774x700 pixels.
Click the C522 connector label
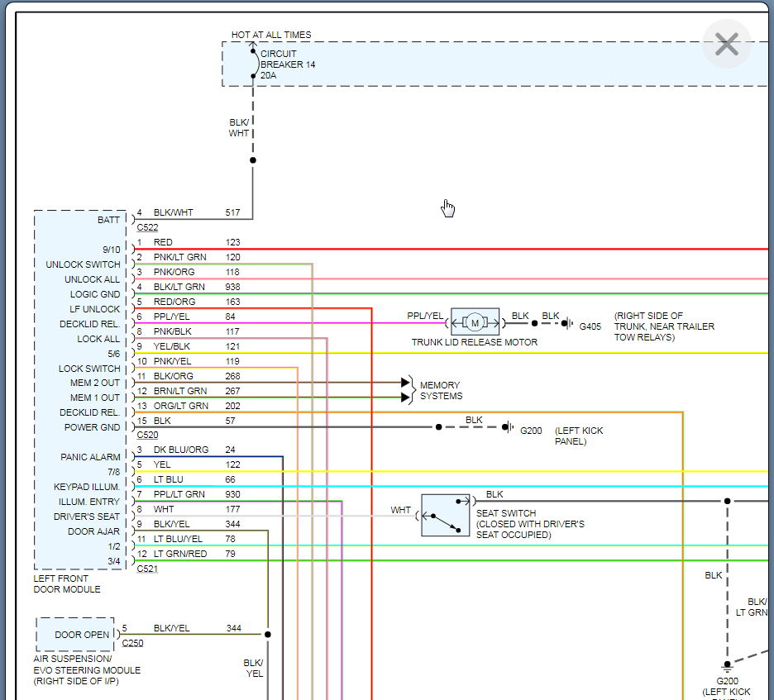(147, 227)
